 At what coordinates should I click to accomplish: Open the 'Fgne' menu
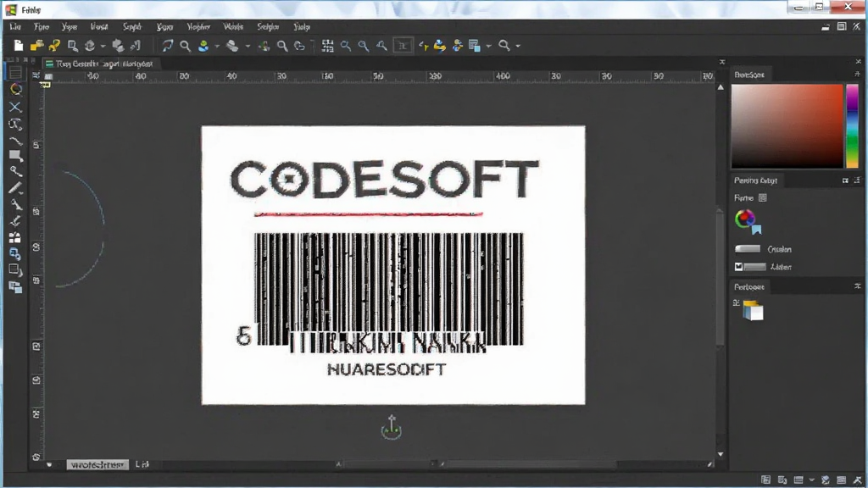click(42, 26)
